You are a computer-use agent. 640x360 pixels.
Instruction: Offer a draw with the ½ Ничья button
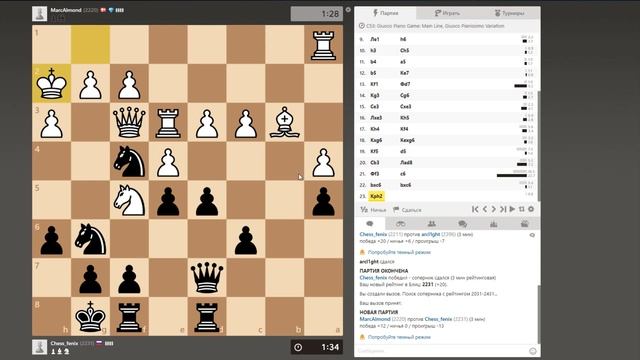tap(373, 210)
